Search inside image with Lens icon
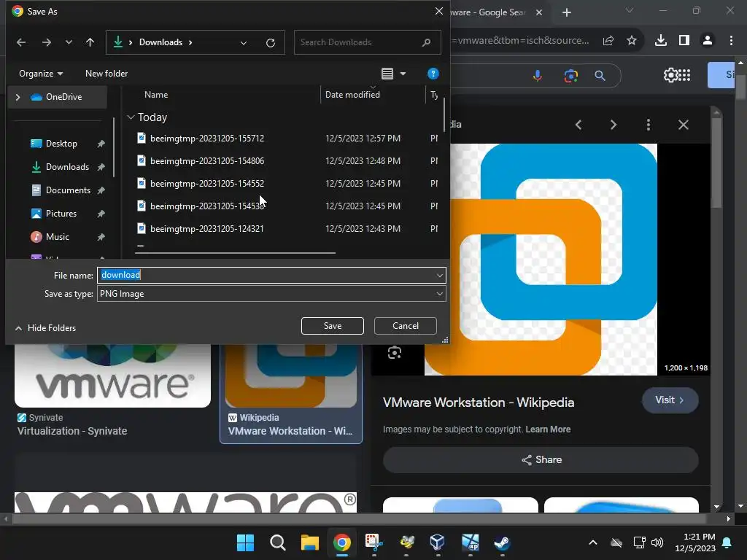This screenshot has width=747, height=560. coord(395,353)
